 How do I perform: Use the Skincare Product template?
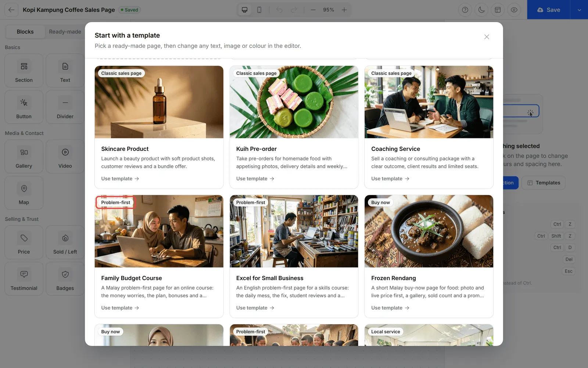[120, 178]
